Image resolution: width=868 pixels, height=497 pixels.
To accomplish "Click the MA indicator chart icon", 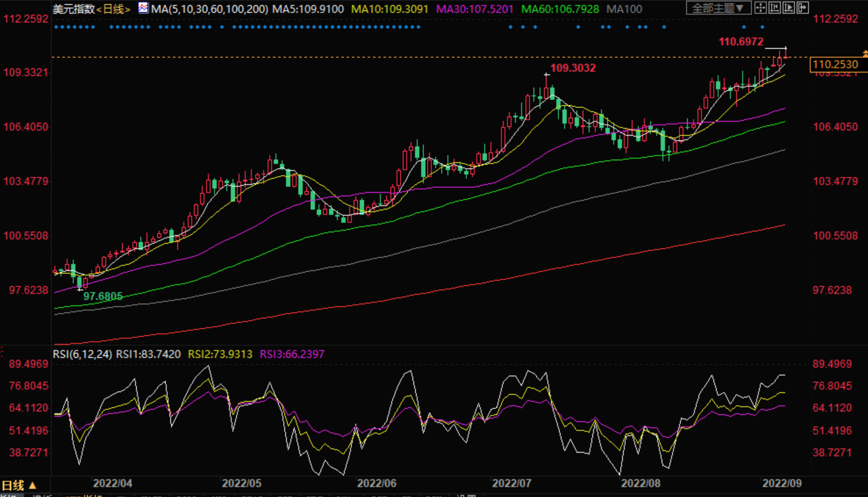I will point(143,8).
